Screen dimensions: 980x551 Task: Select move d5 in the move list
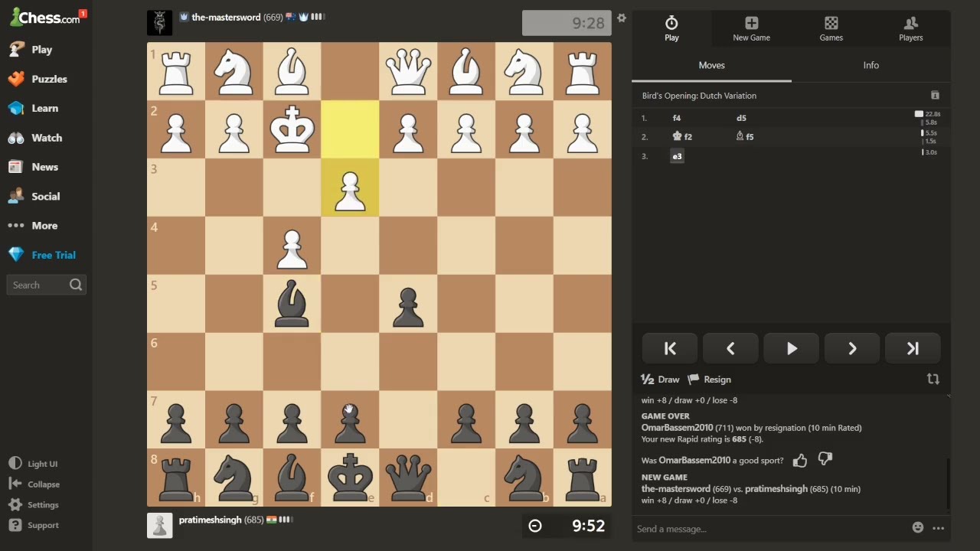741,118
